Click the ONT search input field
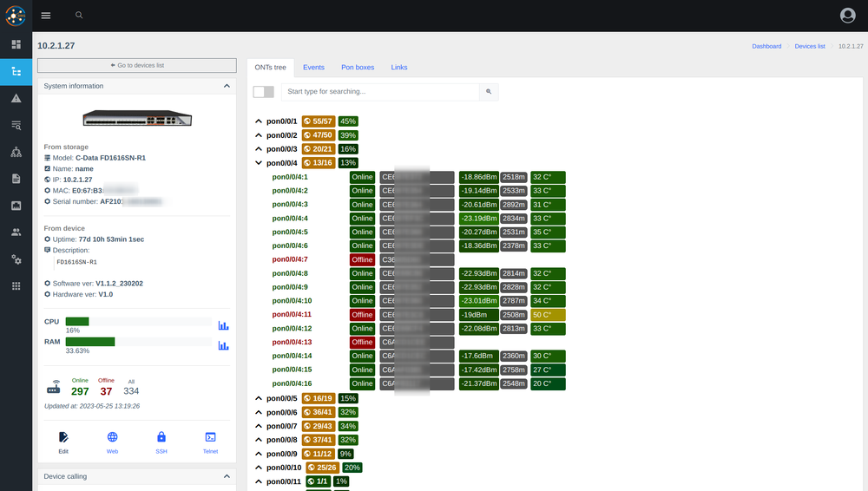868x491 pixels. (380, 91)
